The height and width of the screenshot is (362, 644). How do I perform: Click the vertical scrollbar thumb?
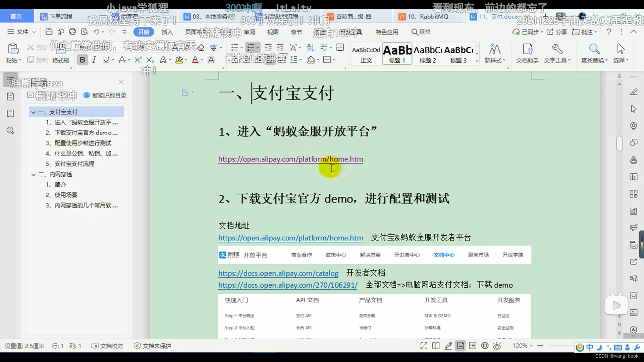click(x=620, y=143)
